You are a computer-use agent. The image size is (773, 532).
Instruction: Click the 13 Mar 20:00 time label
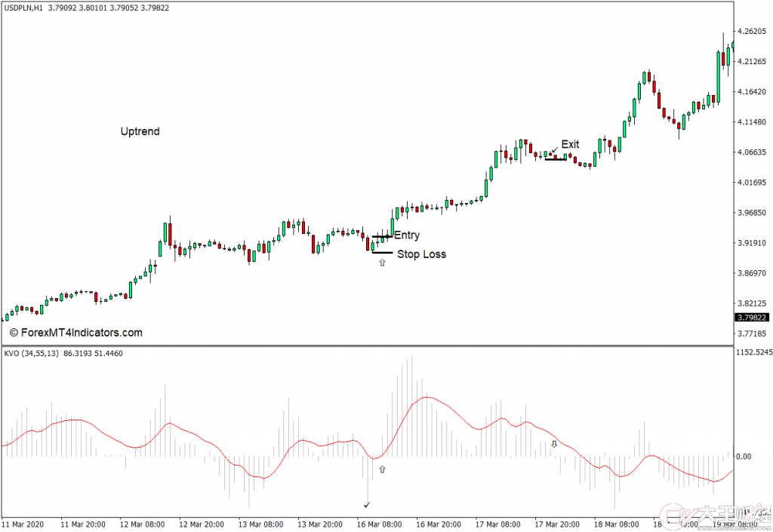tap(320, 524)
